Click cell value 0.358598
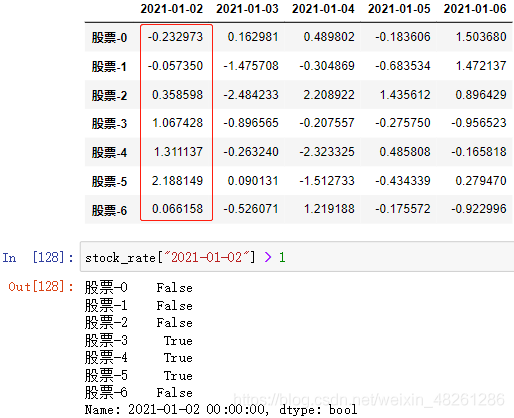This screenshot has height=418, width=514. (x=177, y=95)
